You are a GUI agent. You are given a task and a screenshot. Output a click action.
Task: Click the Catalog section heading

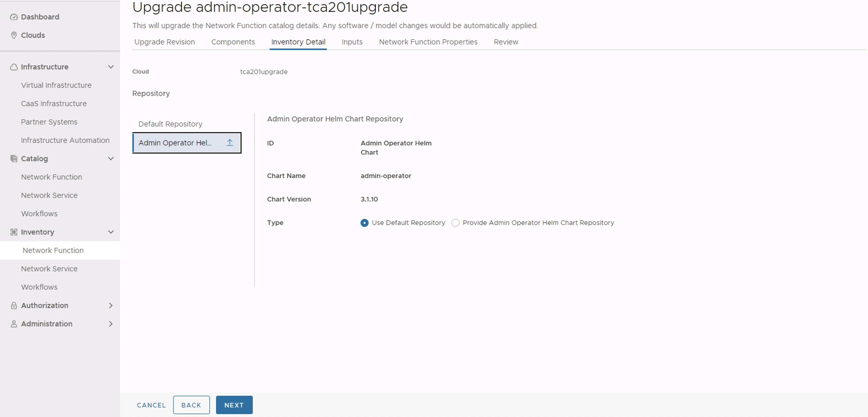coord(34,159)
